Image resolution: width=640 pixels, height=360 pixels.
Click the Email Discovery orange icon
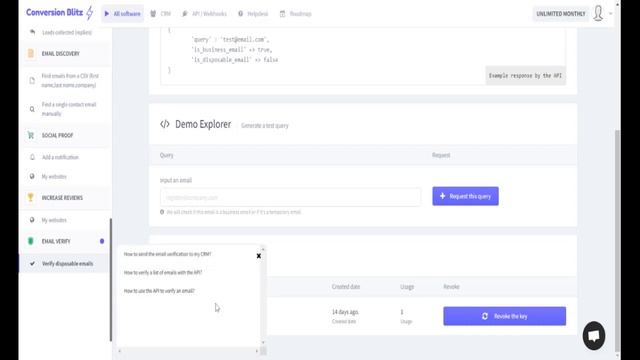point(31,53)
